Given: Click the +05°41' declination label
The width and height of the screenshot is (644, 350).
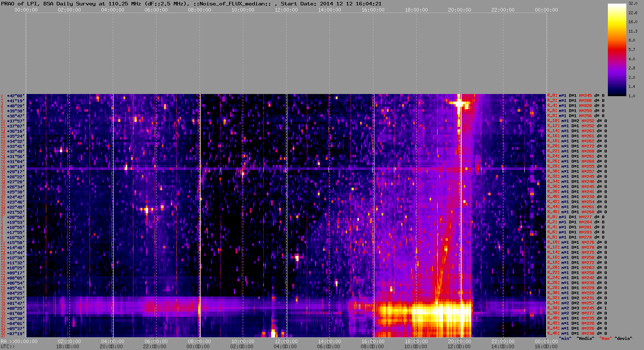Looking at the screenshot, I should (16, 288).
